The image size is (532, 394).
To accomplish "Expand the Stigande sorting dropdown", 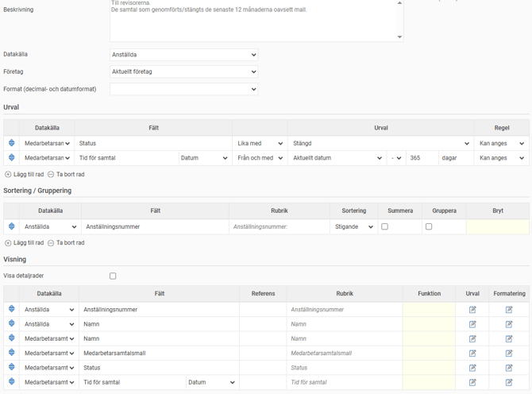I will point(353,227).
